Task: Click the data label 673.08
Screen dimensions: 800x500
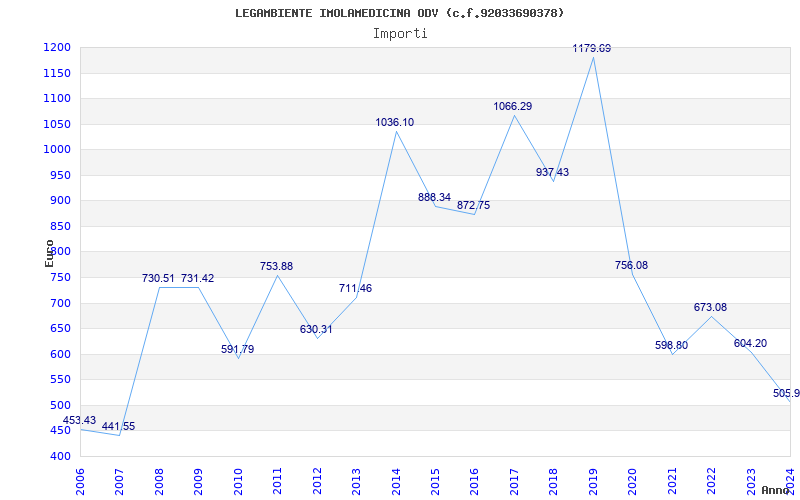Action: [710, 308]
